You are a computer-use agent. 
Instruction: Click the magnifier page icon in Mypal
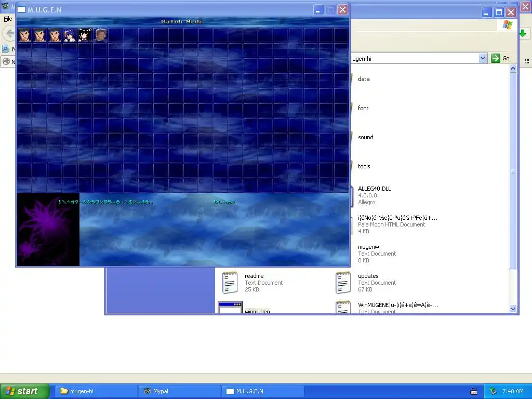point(5,49)
